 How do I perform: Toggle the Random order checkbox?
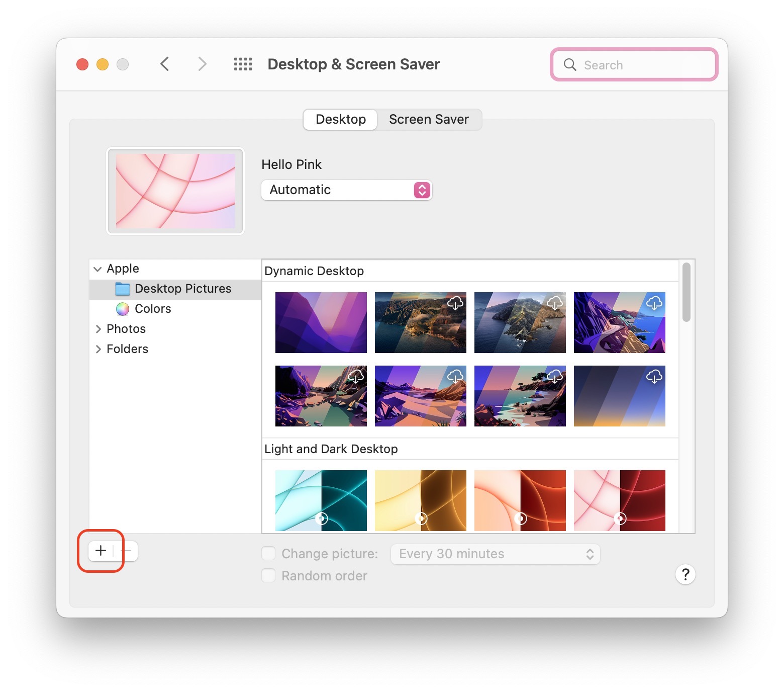268,576
